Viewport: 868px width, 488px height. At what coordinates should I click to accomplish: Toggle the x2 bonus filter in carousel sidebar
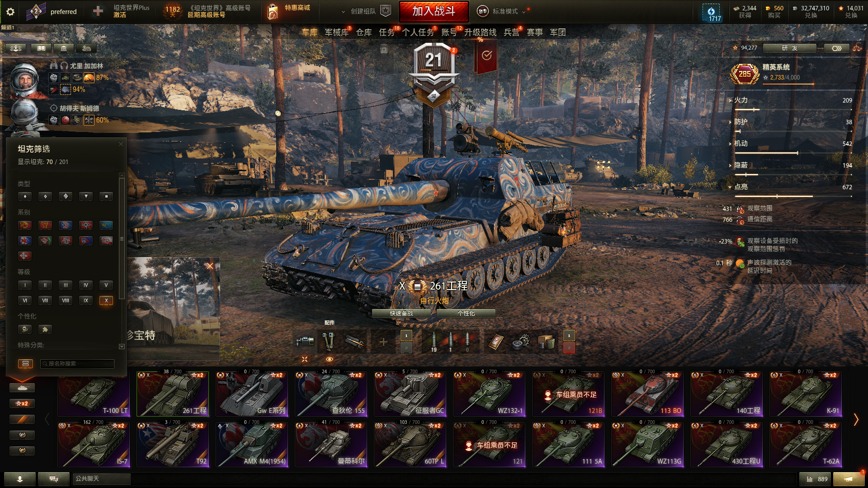click(22, 404)
